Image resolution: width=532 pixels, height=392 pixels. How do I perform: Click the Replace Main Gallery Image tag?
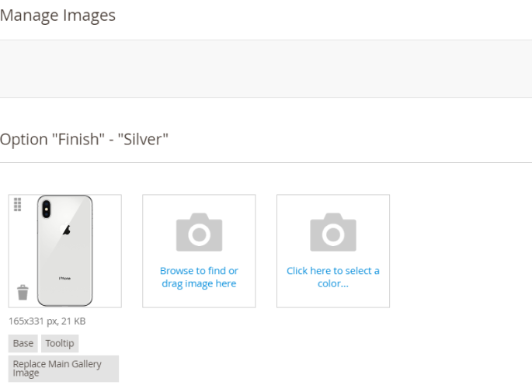pos(64,369)
